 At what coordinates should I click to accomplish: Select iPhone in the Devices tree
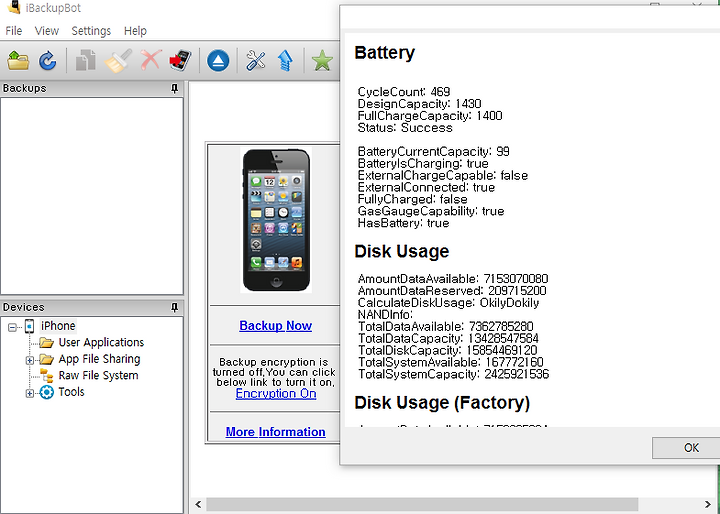[x=58, y=326]
